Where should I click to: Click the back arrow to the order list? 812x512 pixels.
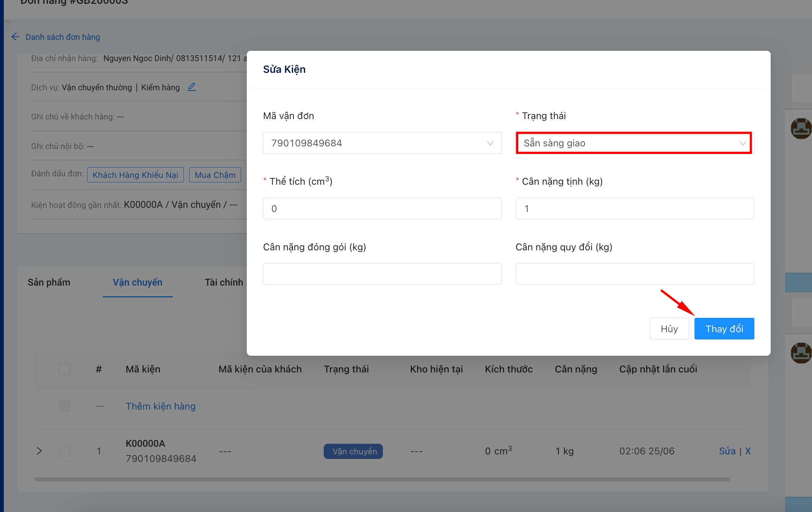tap(15, 37)
